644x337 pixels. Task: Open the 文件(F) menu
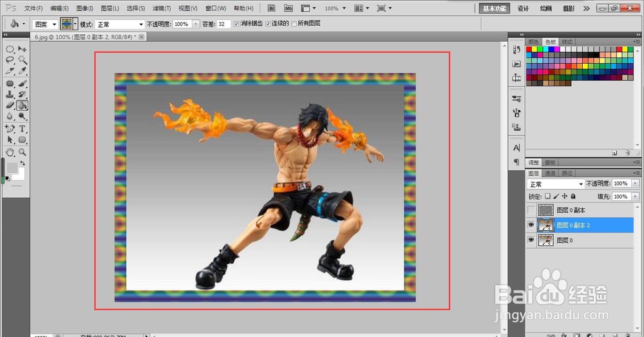click(33, 8)
